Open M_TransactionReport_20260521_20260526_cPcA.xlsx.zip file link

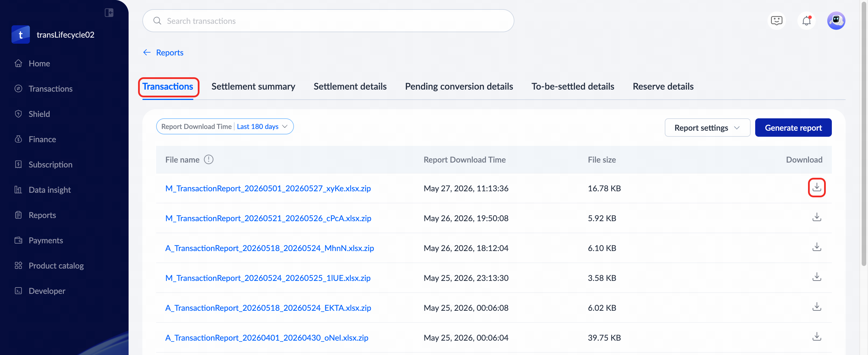click(x=268, y=219)
